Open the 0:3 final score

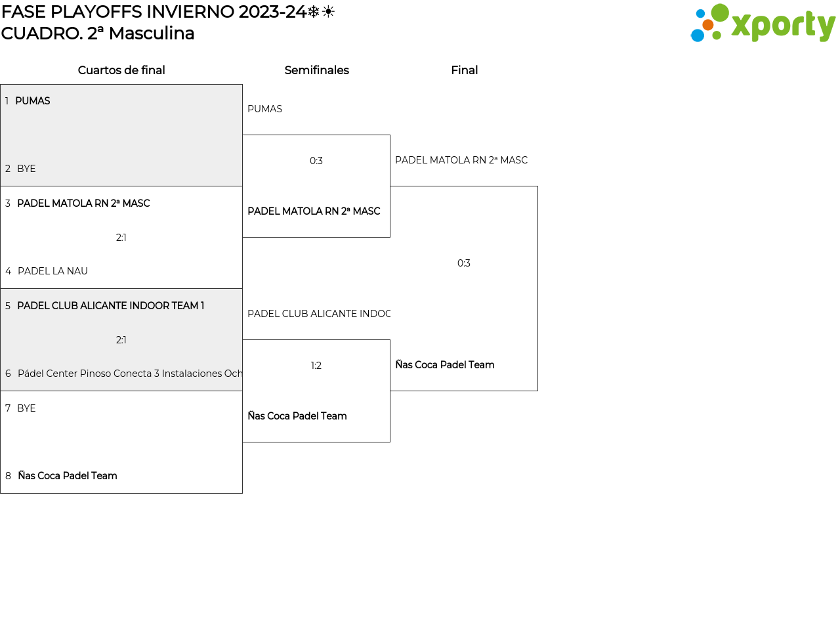tap(464, 263)
